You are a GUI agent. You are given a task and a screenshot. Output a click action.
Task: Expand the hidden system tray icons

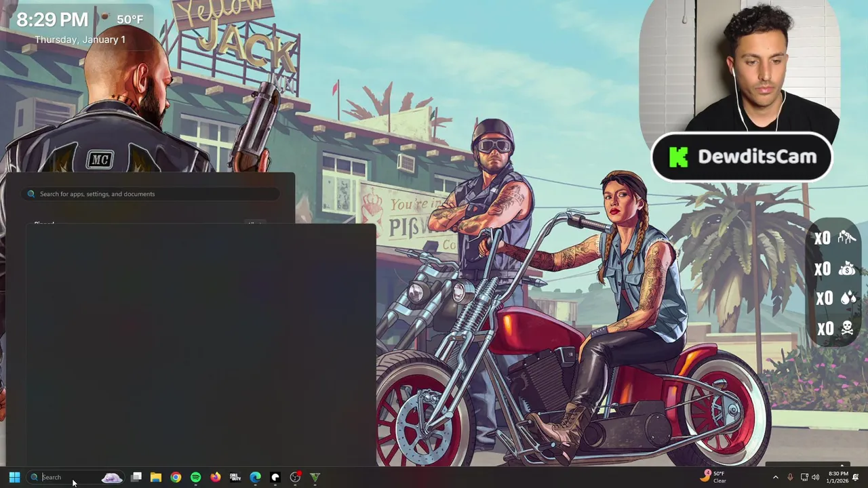tap(776, 477)
